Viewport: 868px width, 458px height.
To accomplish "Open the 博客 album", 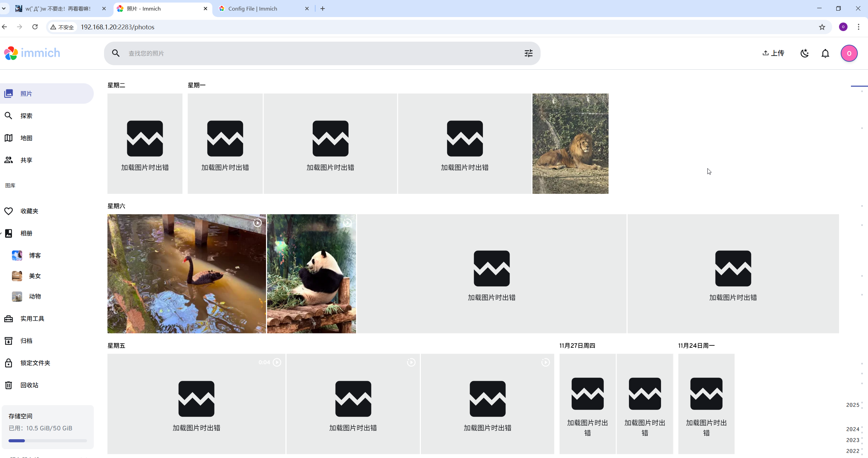I will pos(34,255).
